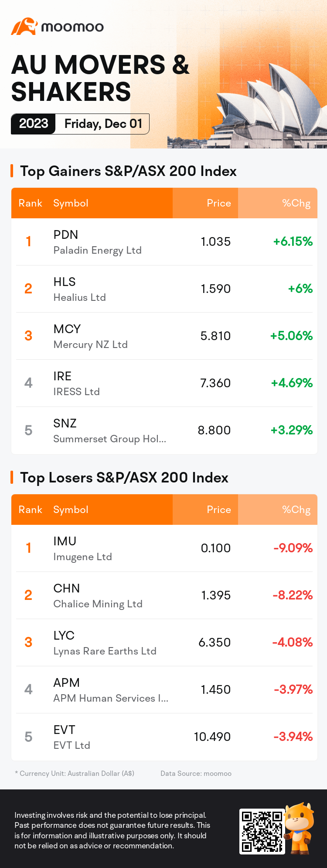Select SNZ Summerset Group entry

click(164, 431)
